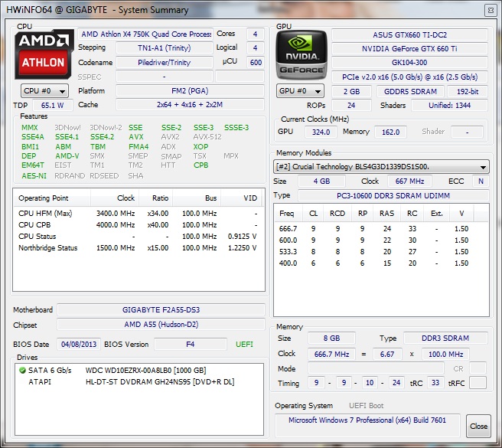Click the motherboard field GIGABYTE F2A55-DS3
The height and width of the screenshot is (448, 502).
coord(161,310)
